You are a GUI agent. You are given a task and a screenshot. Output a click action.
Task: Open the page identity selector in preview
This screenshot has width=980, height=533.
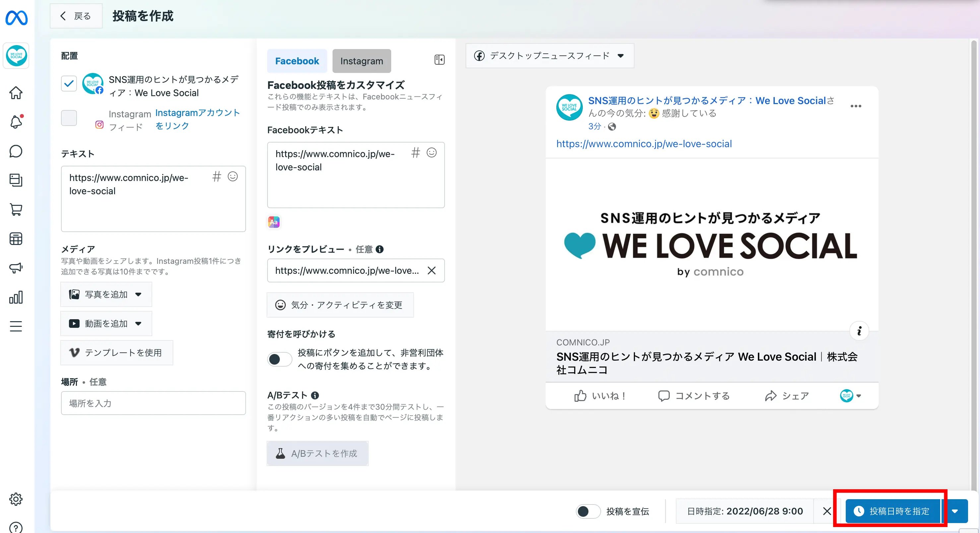pos(850,396)
